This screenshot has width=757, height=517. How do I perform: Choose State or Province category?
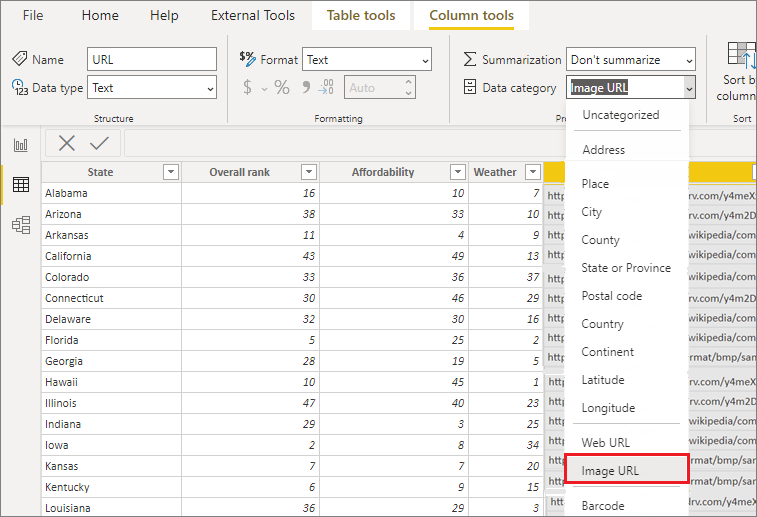click(626, 268)
